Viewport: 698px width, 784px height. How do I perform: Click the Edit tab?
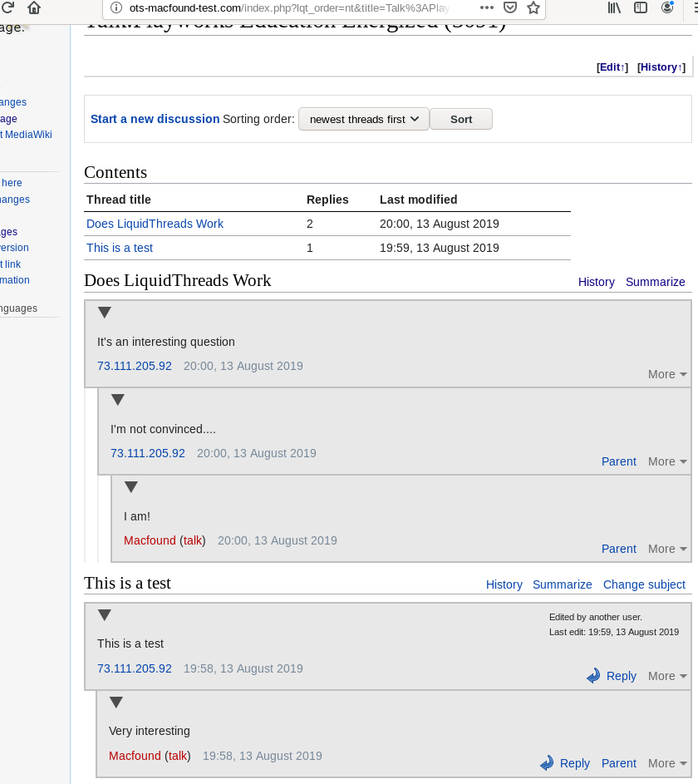[x=610, y=67]
